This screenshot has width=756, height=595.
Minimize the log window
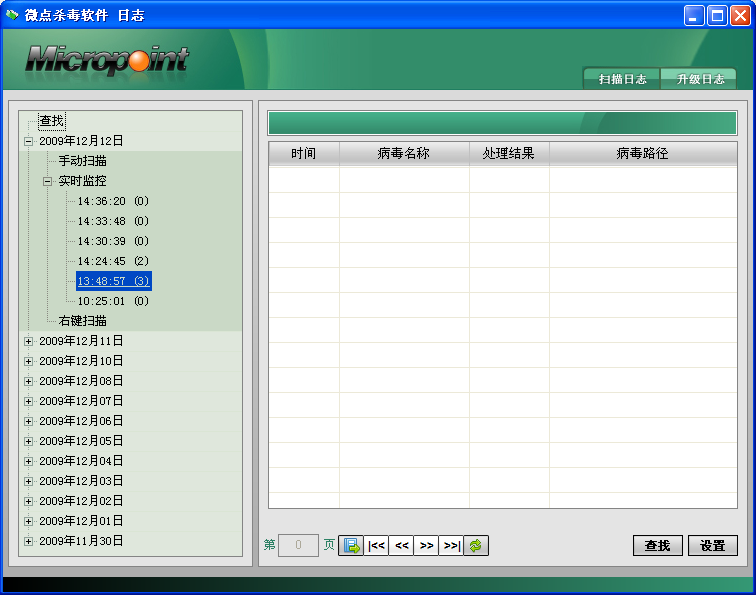pyautogui.click(x=694, y=15)
